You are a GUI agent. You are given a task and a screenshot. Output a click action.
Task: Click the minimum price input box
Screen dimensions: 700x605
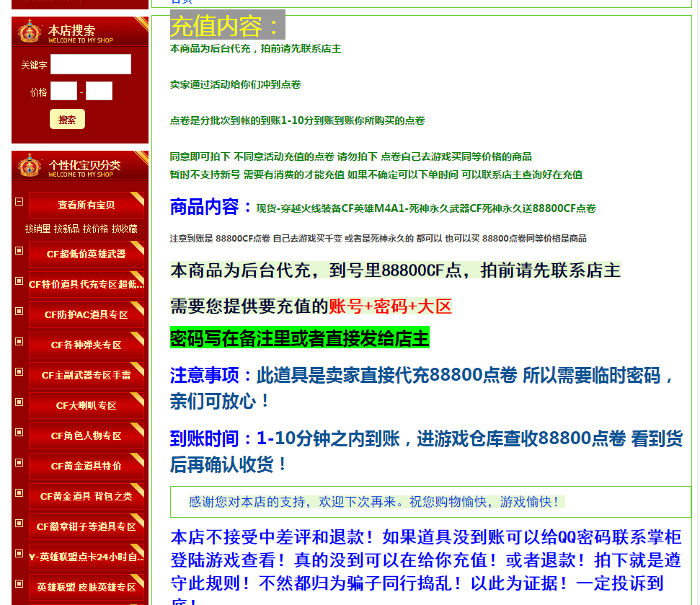point(64,91)
